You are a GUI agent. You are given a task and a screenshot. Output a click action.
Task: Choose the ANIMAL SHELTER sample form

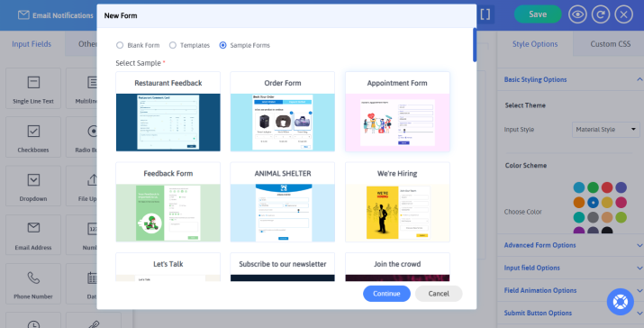283,202
